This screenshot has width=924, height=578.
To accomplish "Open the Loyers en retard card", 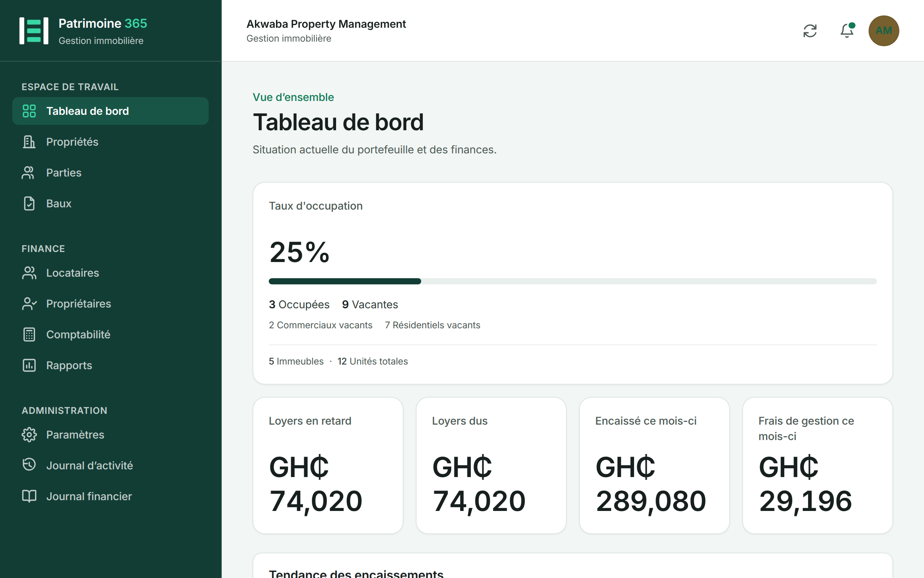I will pyautogui.click(x=328, y=465).
